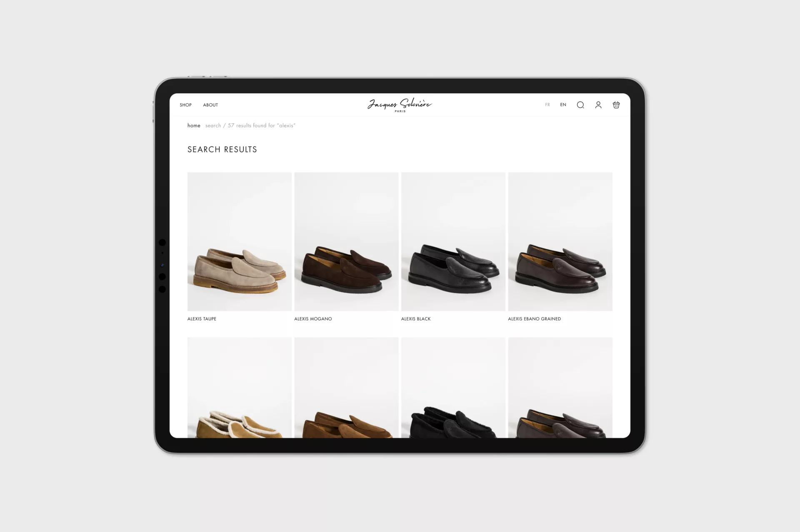
Task: Switch language to FR
Action: (x=547, y=105)
